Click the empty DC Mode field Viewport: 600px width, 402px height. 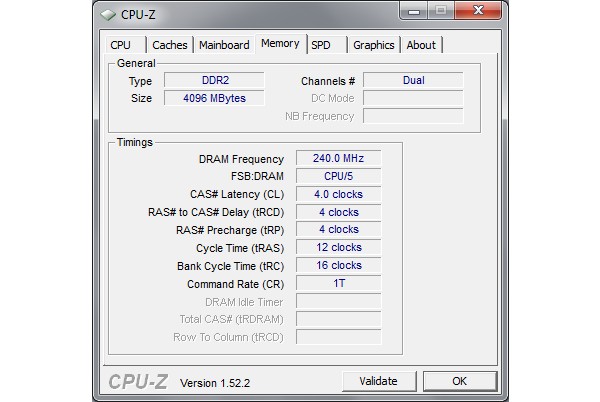[x=413, y=98]
